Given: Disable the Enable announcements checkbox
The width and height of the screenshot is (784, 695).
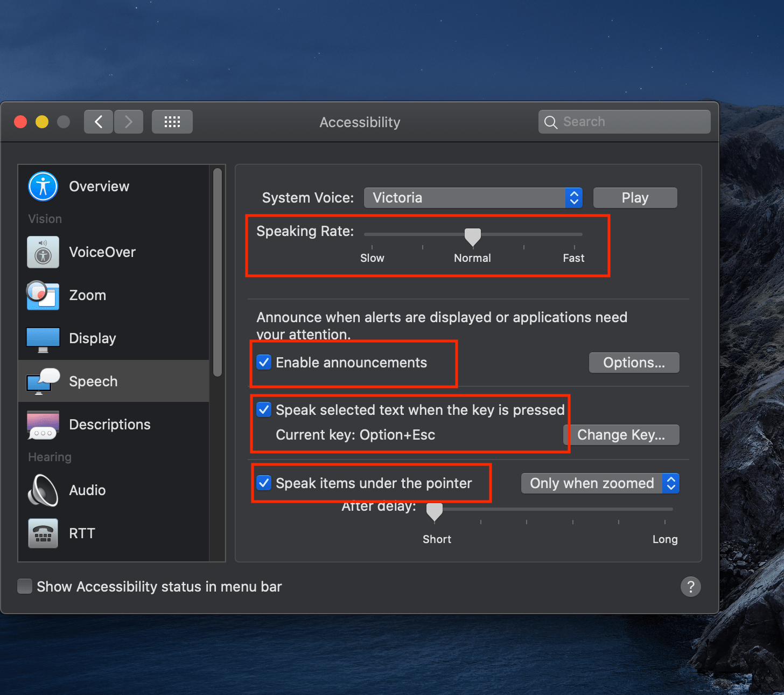Looking at the screenshot, I should (263, 363).
